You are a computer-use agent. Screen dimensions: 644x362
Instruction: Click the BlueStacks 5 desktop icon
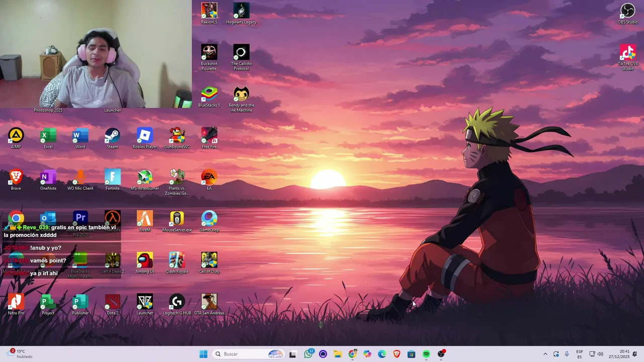[x=209, y=97]
